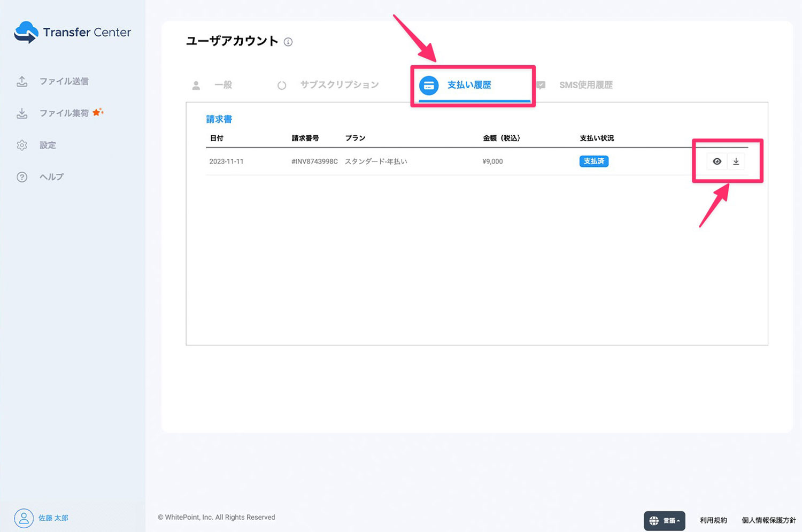
Task: Click the ヘルプ question mark icon
Action: [x=22, y=177]
